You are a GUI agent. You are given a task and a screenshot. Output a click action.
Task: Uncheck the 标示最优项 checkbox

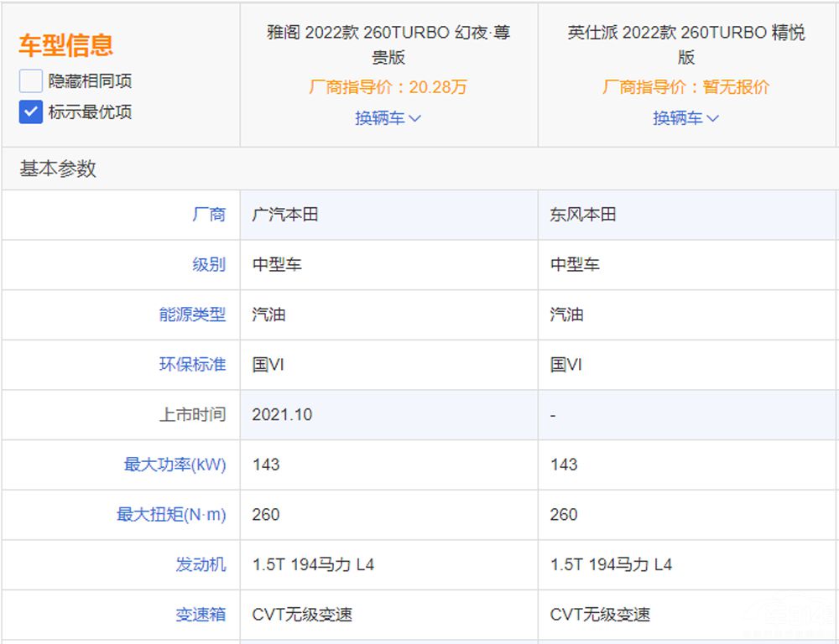(x=31, y=112)
